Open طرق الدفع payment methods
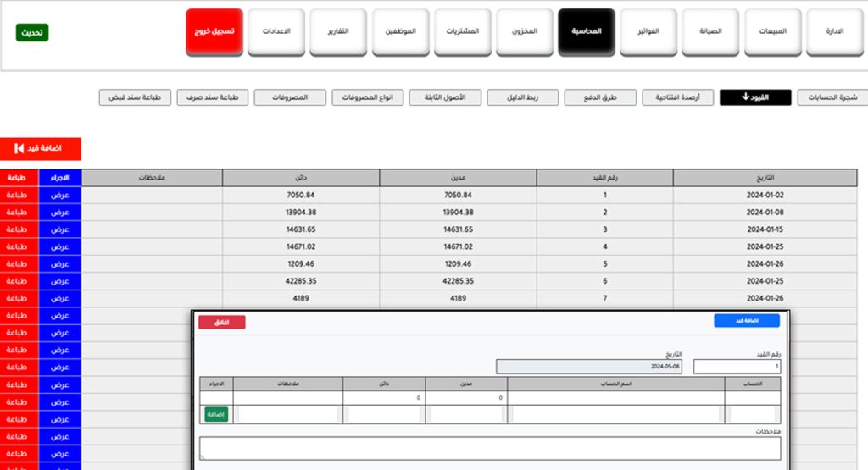Viewport: 868px width, 470px height. pos(598,97)
